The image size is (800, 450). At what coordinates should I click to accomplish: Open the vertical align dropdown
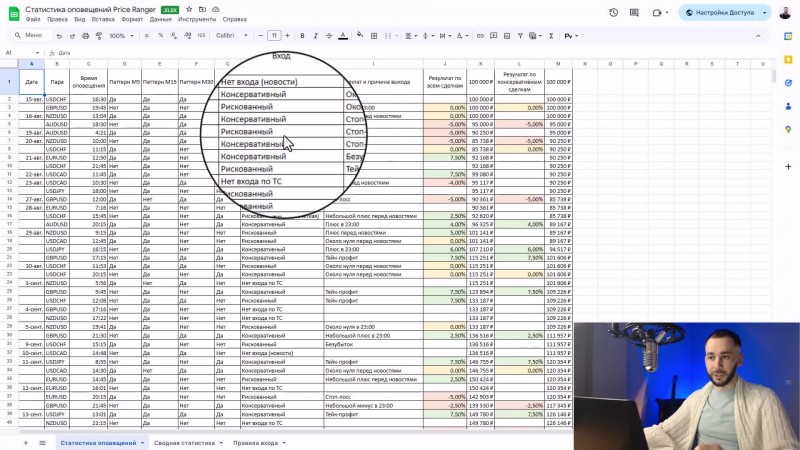click(427, 36)
